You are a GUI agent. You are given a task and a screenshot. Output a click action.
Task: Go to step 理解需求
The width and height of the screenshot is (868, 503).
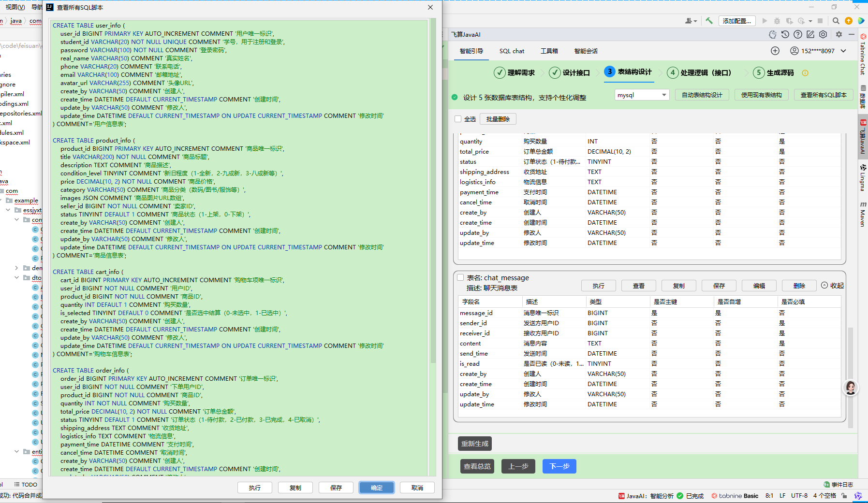tap(514, 73)
